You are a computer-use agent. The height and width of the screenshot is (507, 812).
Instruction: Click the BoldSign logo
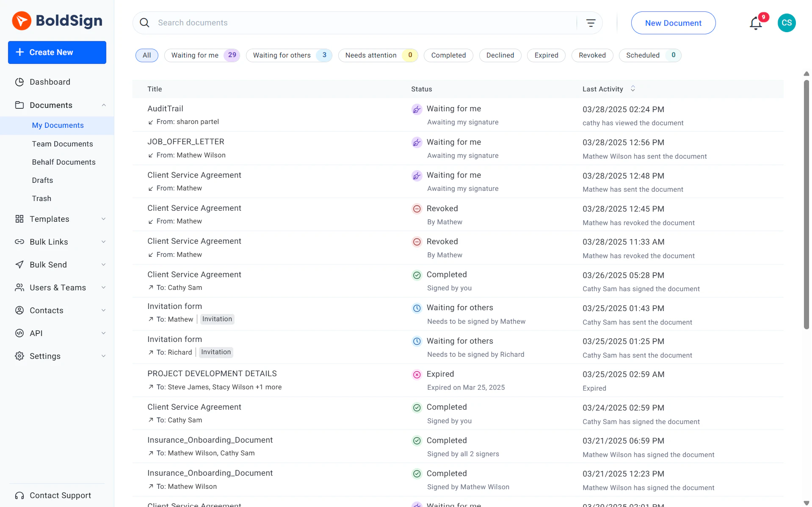[57, 21]
